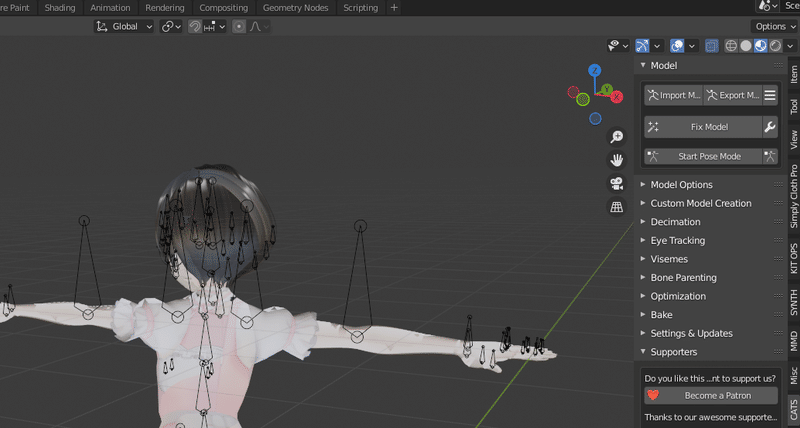Toggle X-ray mode

[x=711, y=46]
